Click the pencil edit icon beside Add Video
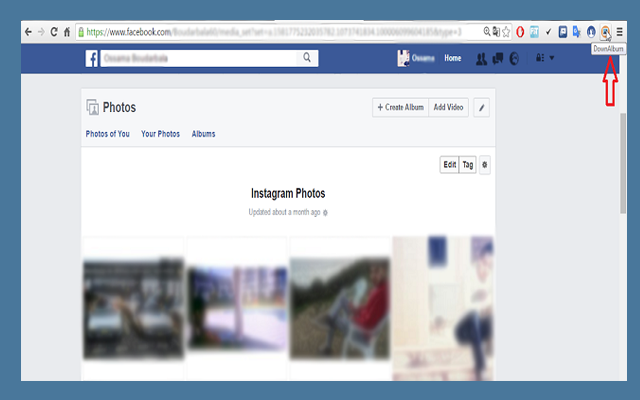This screenshot has height=400, width=640. click(x=481, y=107)
